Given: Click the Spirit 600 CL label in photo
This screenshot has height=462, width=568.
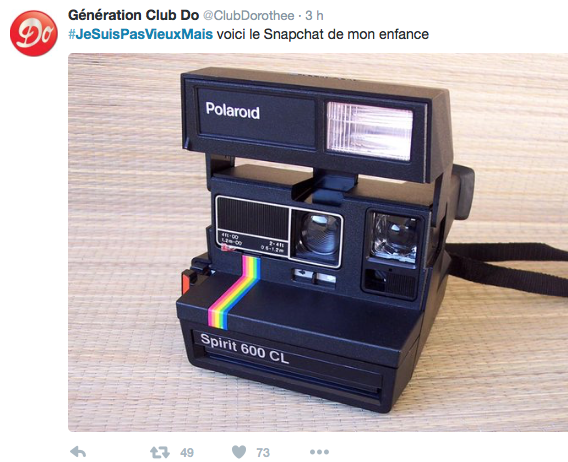Looking at the screenshot, I should (245, 348).
